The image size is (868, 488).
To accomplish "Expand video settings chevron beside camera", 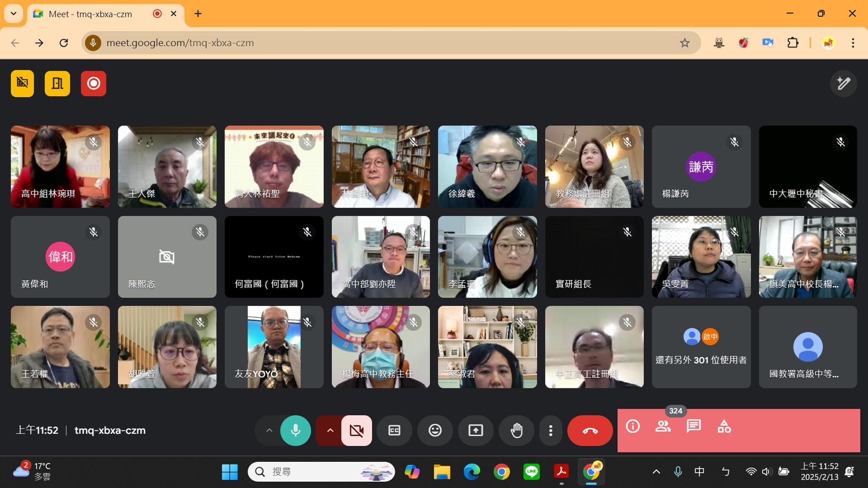I will tap(330, 430).
